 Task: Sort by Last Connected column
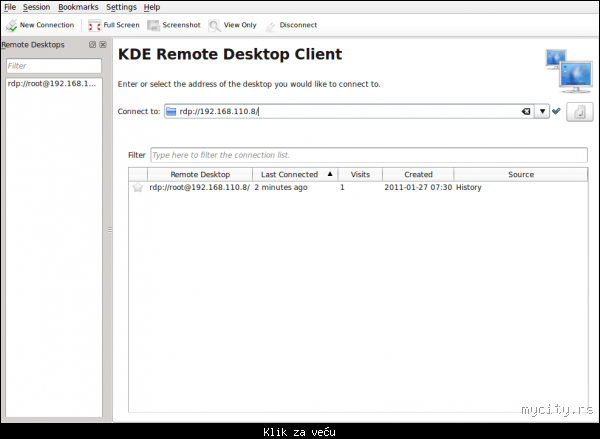click(x=295, y=175)
